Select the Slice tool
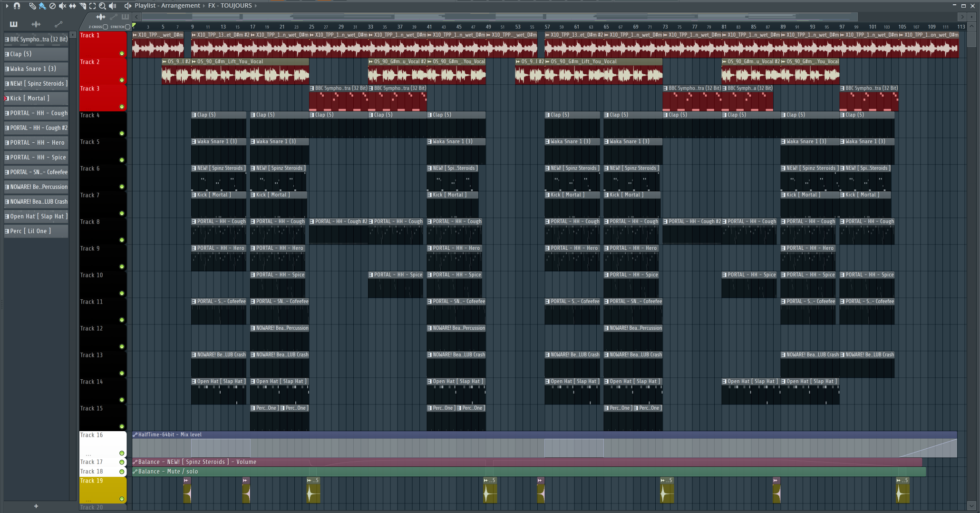Screen dimensions: 980x513 (82, 6)
